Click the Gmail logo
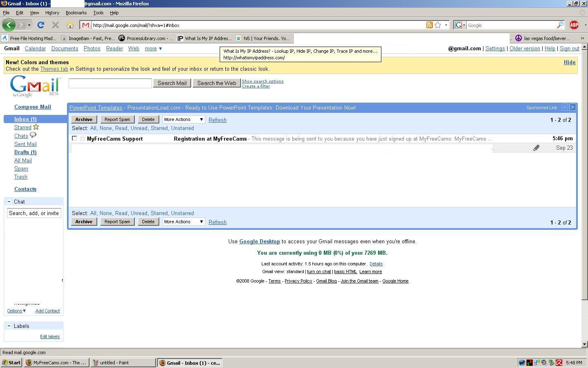Image resolution: width=588 pixels, height=368 pixels. (35, 86)
